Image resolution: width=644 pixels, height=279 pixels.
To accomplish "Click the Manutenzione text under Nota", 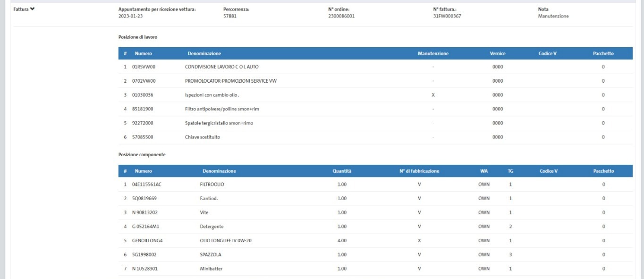I will tap(553, 16).
